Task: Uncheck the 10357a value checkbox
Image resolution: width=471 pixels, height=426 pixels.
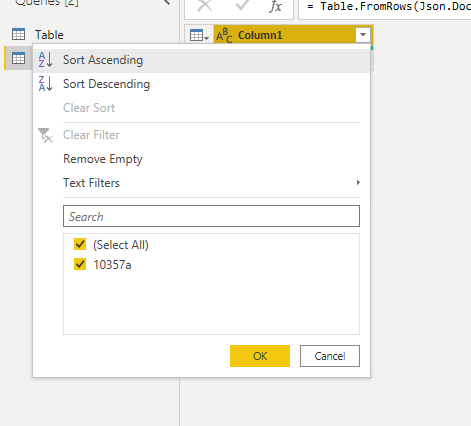Action: tap(80, 264)
